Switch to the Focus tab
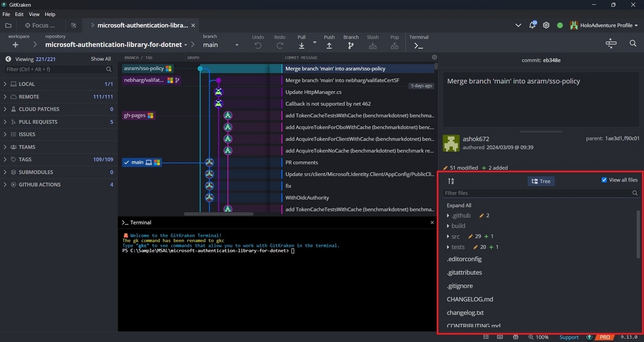This screenshot has width=644, height=342. [x=40, y=25]
